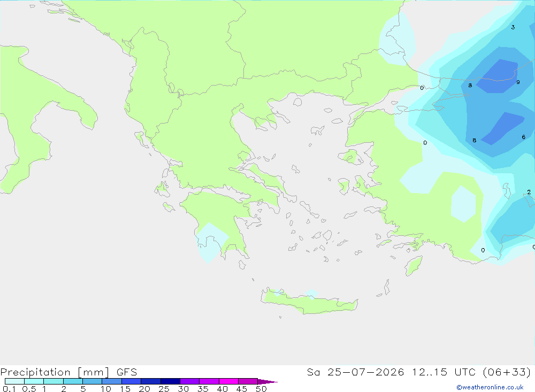Click the '50' legend scale label

click(261, 389)
